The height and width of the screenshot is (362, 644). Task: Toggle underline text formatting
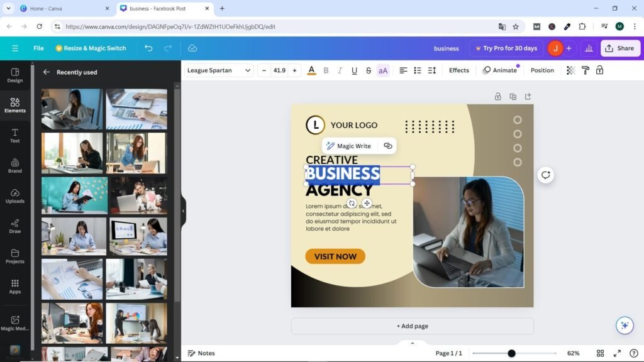pyautogui.click(x=354, y=70)
